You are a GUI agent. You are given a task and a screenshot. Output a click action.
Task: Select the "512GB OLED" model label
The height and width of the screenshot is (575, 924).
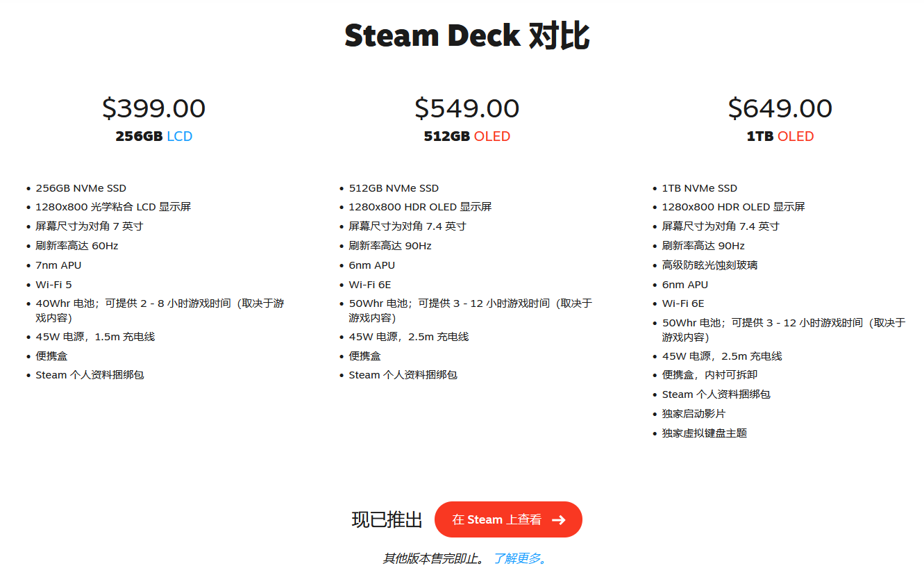[x=467, y=136]
